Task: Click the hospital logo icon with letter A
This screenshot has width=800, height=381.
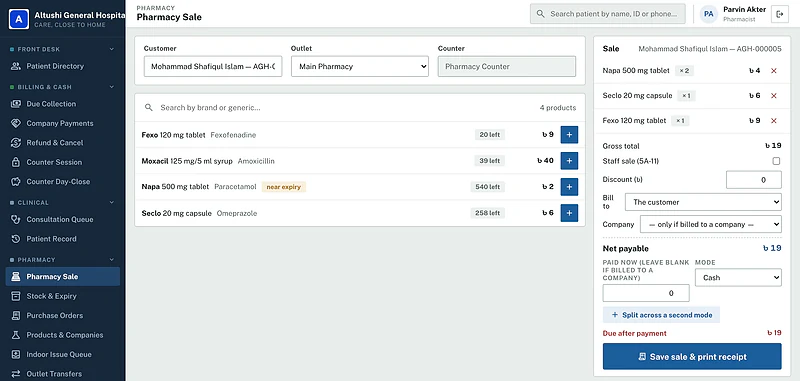Action: 19,19
